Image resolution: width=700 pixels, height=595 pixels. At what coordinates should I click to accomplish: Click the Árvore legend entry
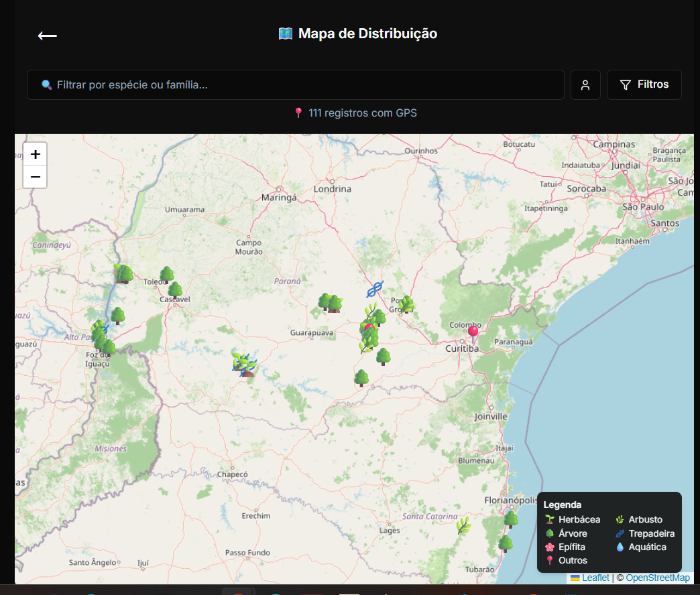pyautogui.click(x=567, y=533)
